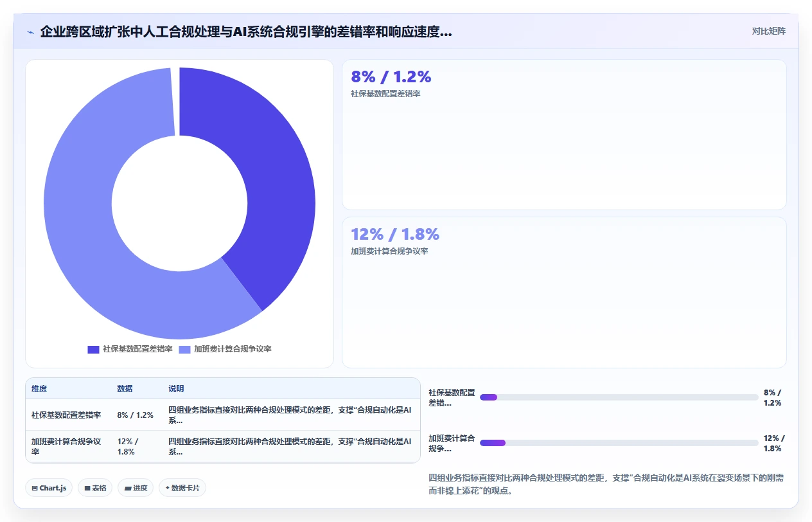Click the 维度 column header

39,389
